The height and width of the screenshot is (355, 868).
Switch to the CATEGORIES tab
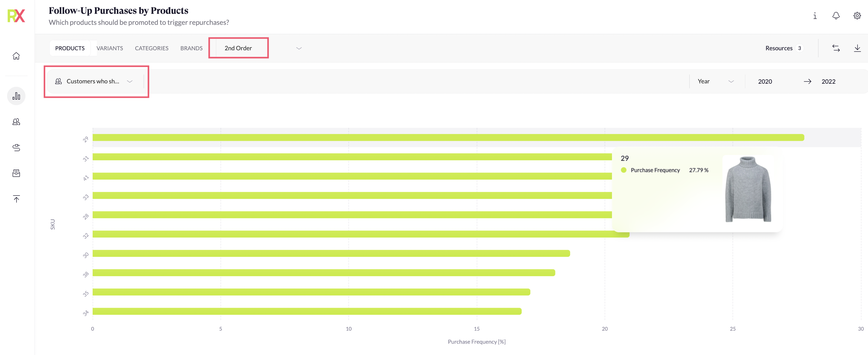tap(152, 48)
